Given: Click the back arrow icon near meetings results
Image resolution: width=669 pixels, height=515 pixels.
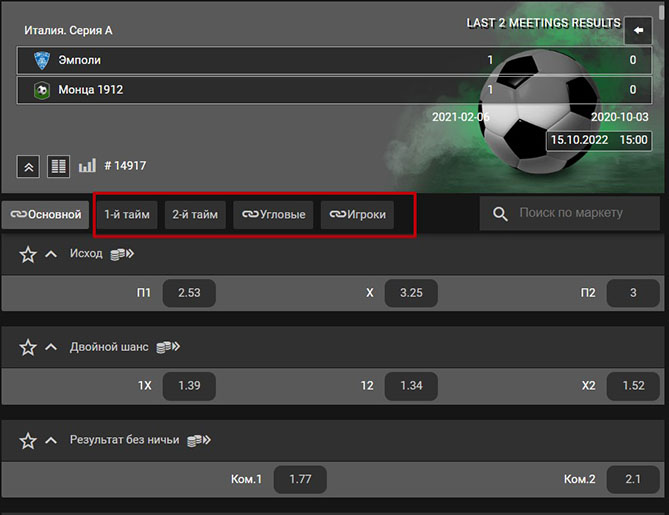Looking at the screenshot, I should 638,30.
